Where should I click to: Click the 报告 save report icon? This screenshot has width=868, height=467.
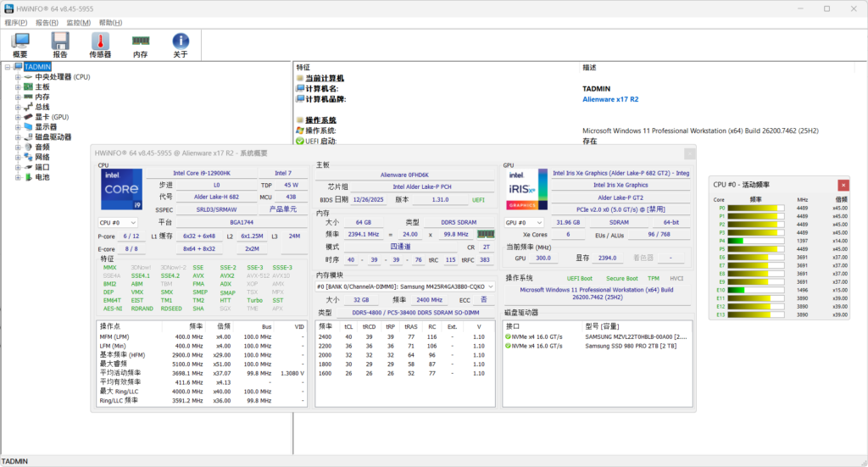click(x=60, y=45)
